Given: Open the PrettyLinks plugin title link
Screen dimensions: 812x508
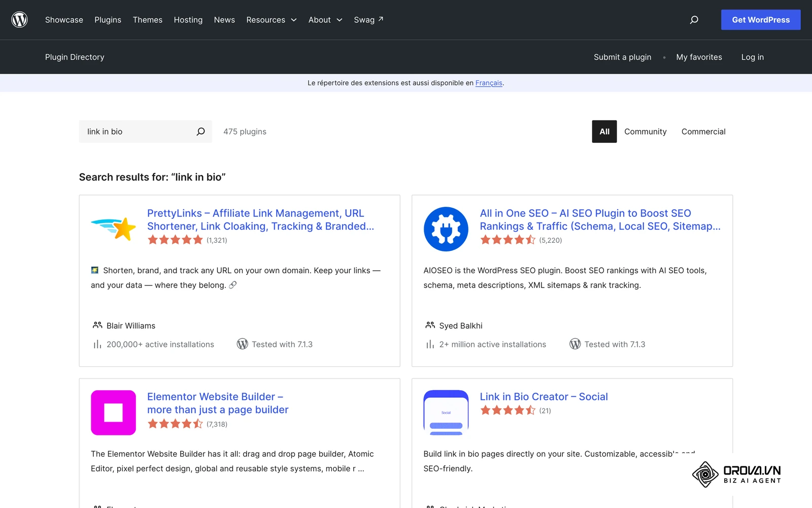Looking at the screenshot, I should [260, 219].
